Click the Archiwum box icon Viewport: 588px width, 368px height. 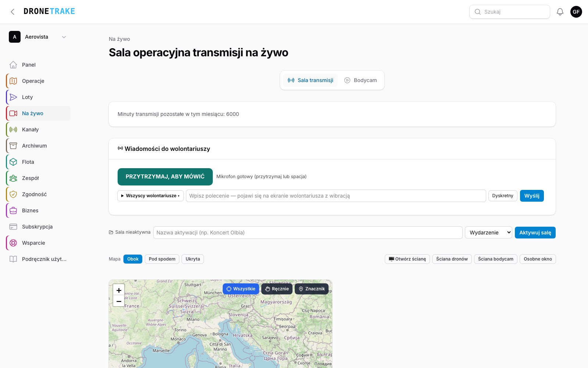pos(13,146)
